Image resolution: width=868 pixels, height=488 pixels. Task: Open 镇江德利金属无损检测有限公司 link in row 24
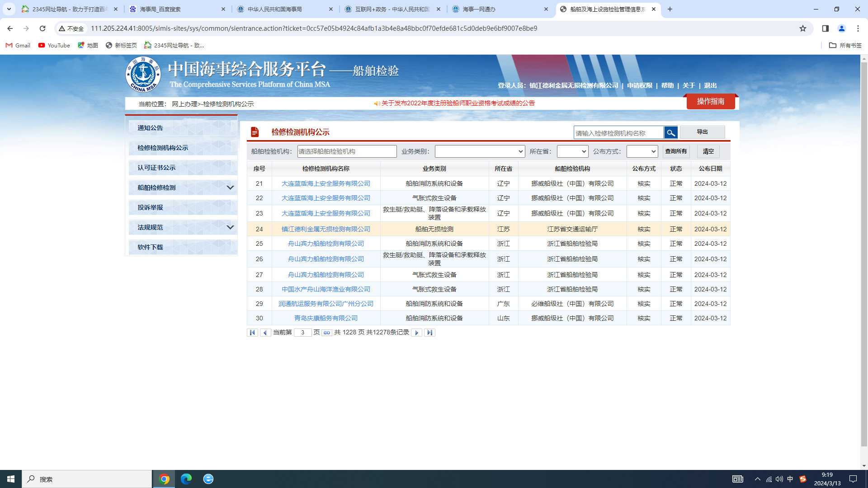point(325,229)
